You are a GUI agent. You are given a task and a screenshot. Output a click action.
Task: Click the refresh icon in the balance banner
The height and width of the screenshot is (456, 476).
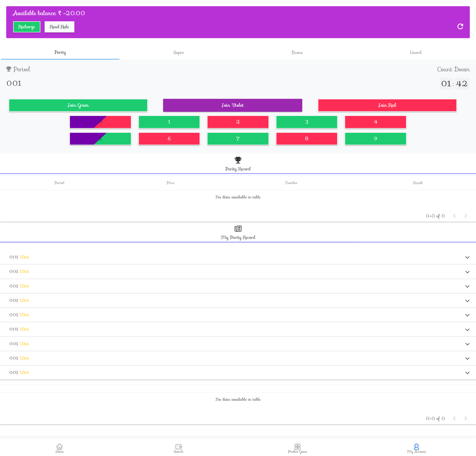[x=460, y=27]
